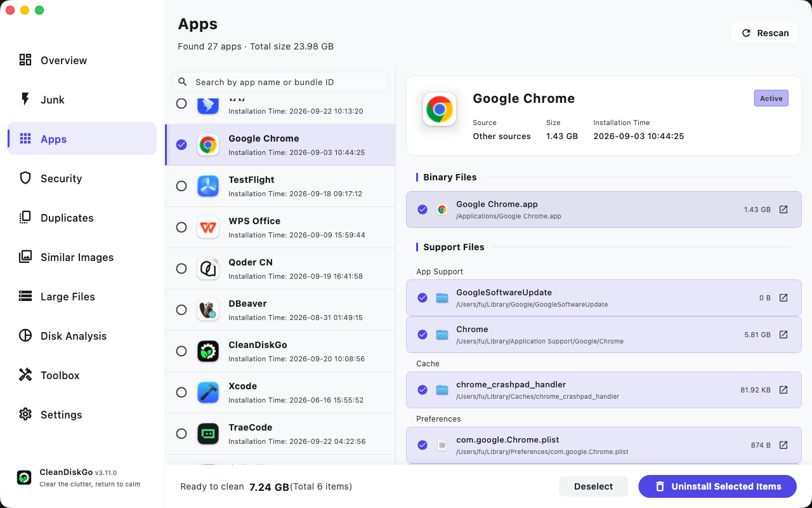Screen dimensions: 812x508
Task: Reveal Google Chrome.app in Finder icon
Action: [783, 210]
